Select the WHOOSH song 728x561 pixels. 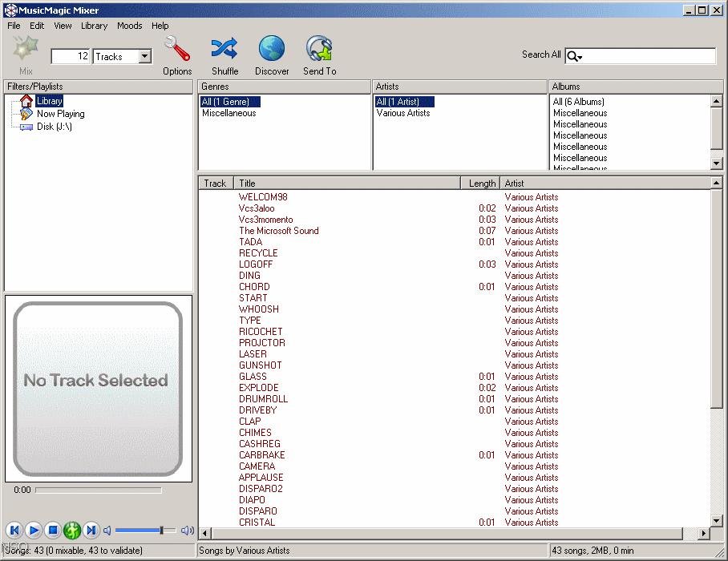[259, 309]
